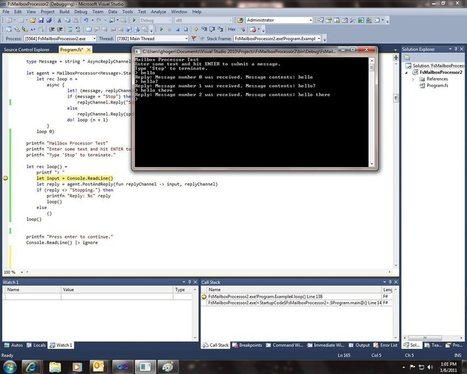Open the File menu

[x=6, y=12]
